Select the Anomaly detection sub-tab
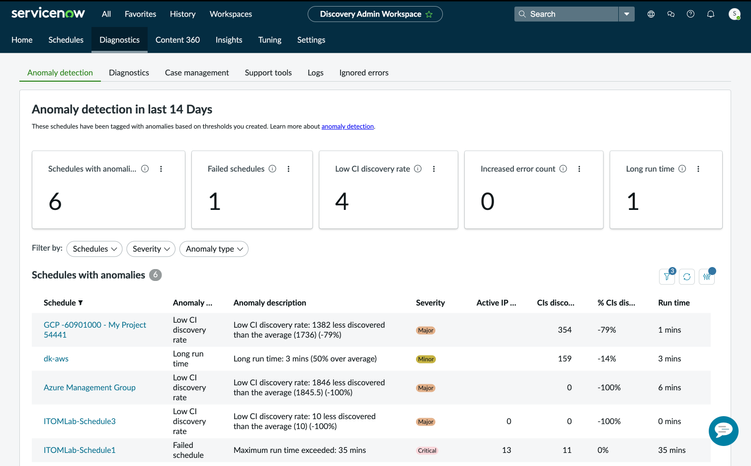751x466 pixels. (60, 73)
